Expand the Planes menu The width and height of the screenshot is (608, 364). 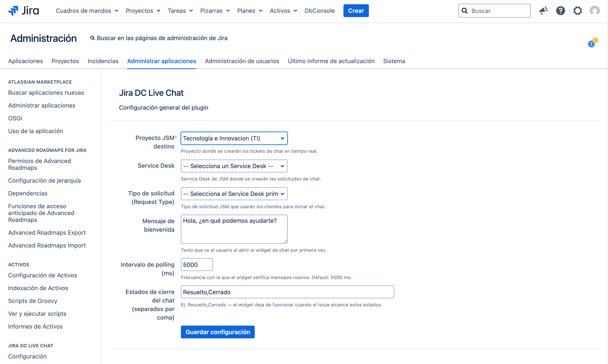point(250,10)
